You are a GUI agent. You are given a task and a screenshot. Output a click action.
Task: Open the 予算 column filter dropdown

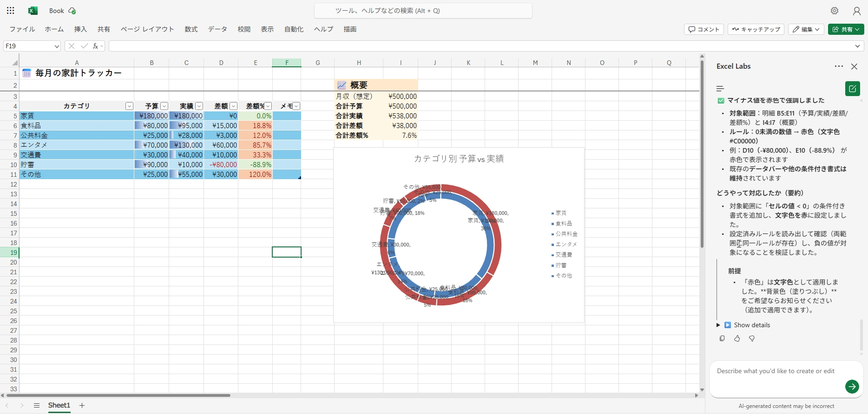pyautogui.click(x=164, y=106)
